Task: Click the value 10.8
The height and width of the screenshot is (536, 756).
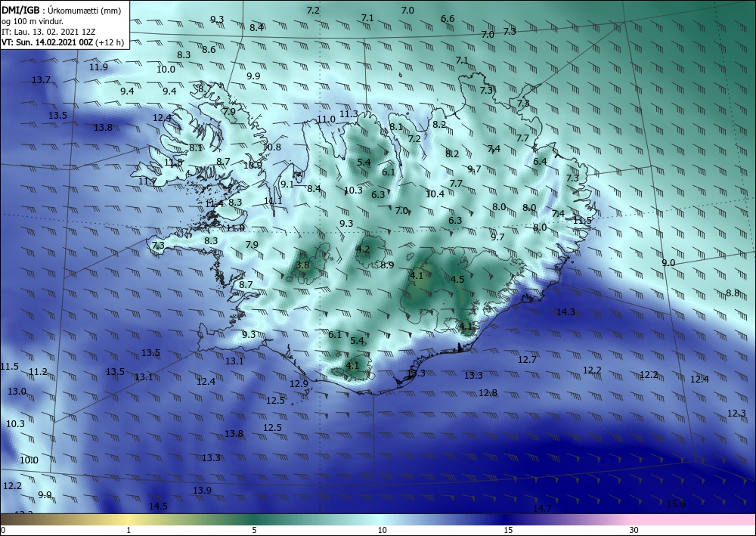Action: (271, 147)
